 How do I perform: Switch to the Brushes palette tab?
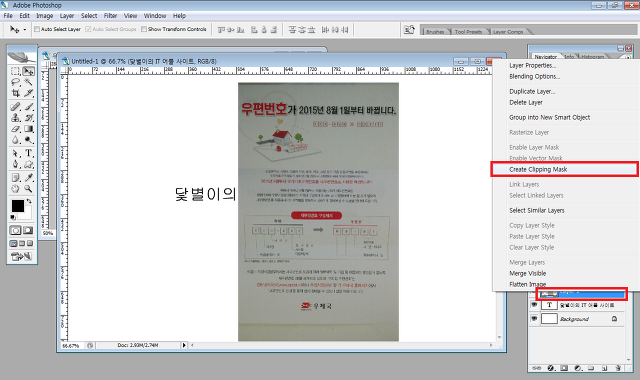pyautogui.click(x=435, y=31)
